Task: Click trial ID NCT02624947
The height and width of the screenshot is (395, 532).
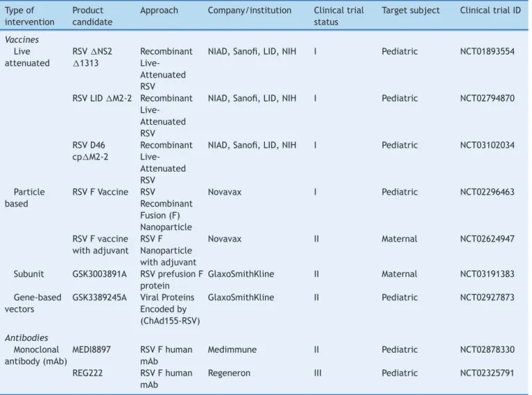Action: (x=487, y=238)
